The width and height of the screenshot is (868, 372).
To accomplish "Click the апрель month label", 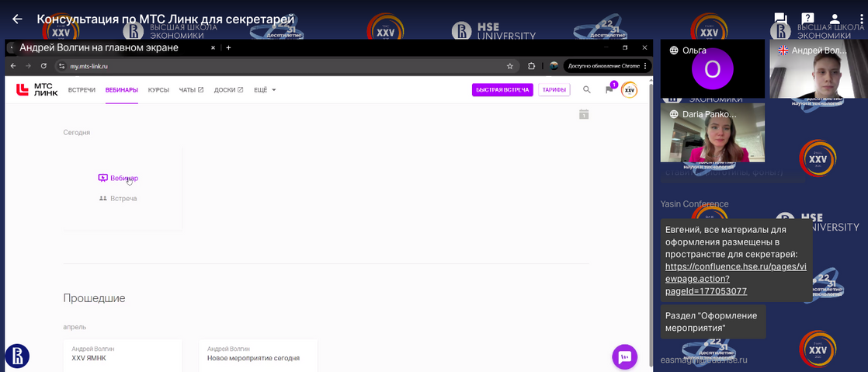I will click(x=75, y=327).
